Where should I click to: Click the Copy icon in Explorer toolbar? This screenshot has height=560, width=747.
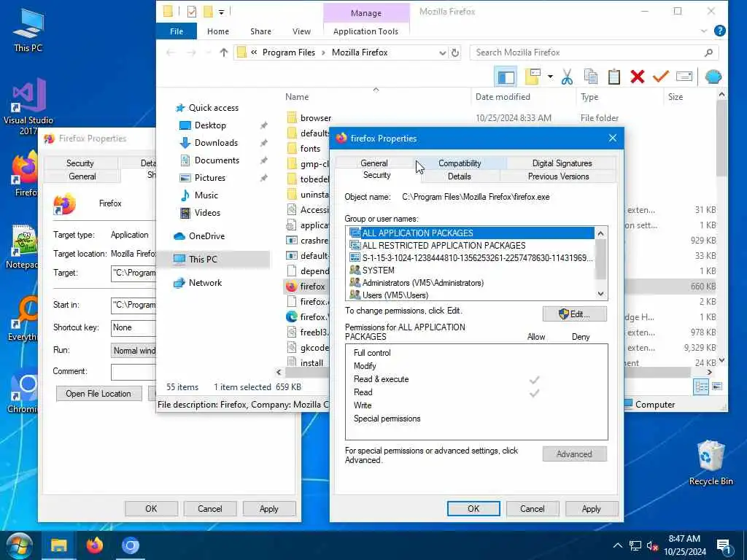click(591, 77)
